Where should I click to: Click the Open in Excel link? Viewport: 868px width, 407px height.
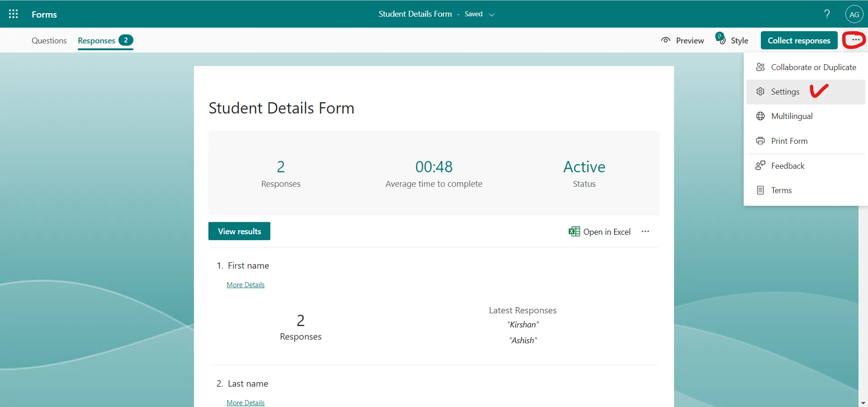pyautogui.click(x=607, y=232)
